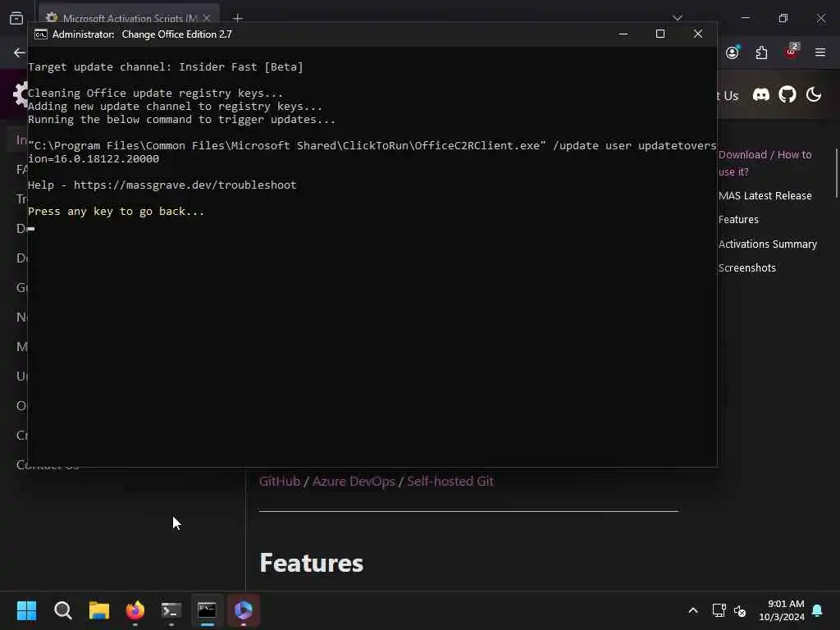Click the Features heading

point(311,563)
